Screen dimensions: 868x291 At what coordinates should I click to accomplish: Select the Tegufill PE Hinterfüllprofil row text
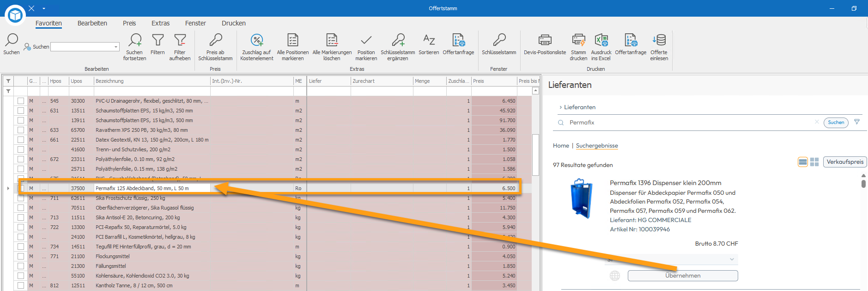[x=143, y=247]
